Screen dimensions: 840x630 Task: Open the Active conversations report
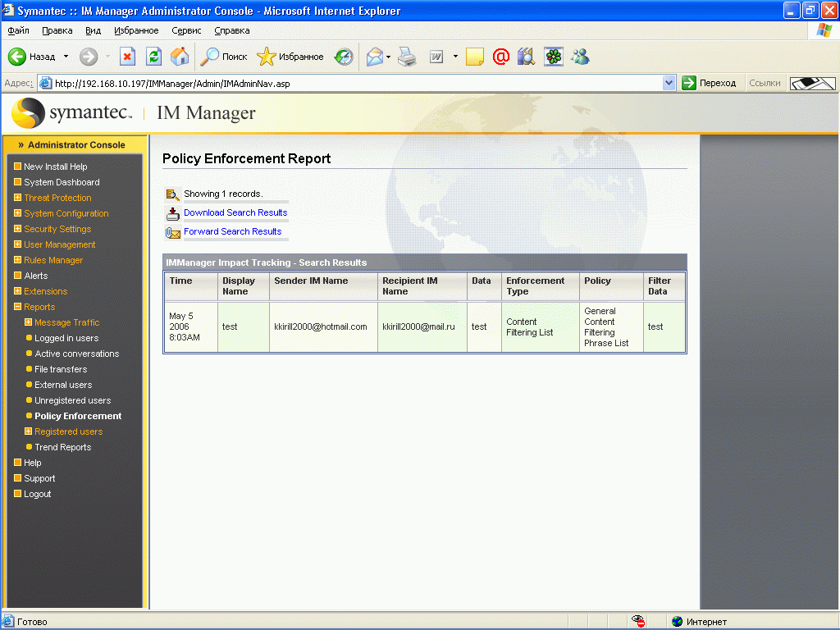tap(76, 354)
